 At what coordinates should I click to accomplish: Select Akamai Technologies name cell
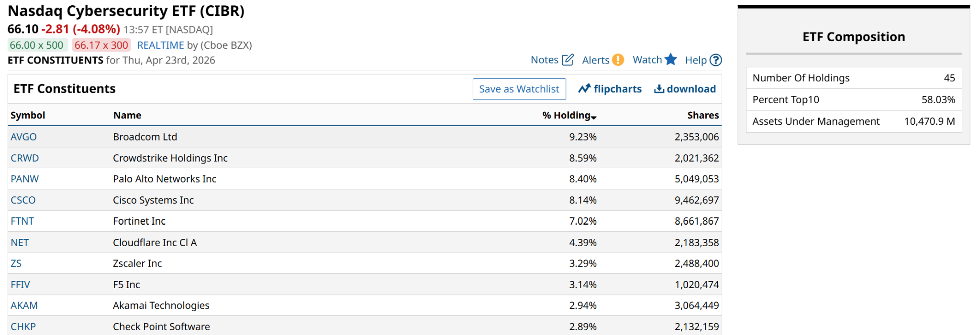pyautogui.click(x=161, y=305)
